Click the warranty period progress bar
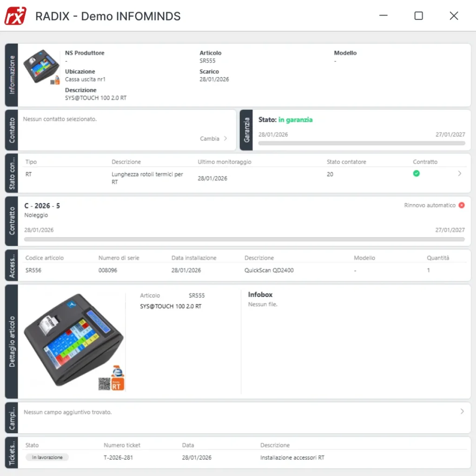This screenshot has height=476, width=476. (361, 143)
